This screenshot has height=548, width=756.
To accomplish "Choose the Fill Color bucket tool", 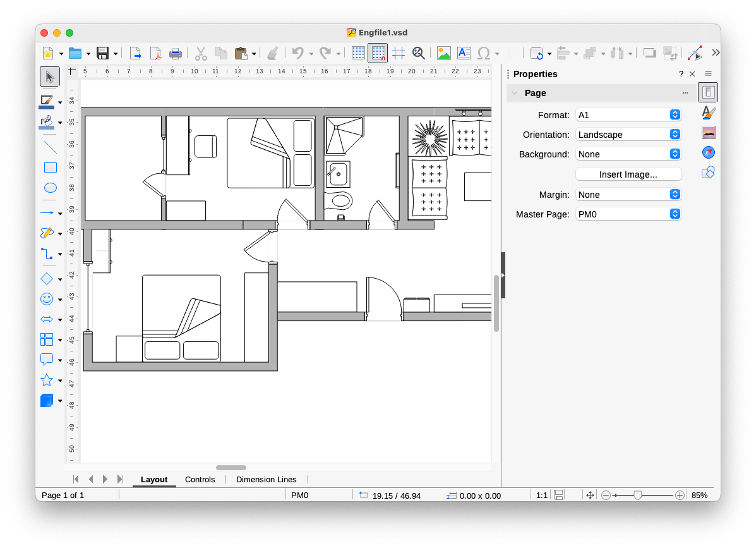I will tap(47, 122).
